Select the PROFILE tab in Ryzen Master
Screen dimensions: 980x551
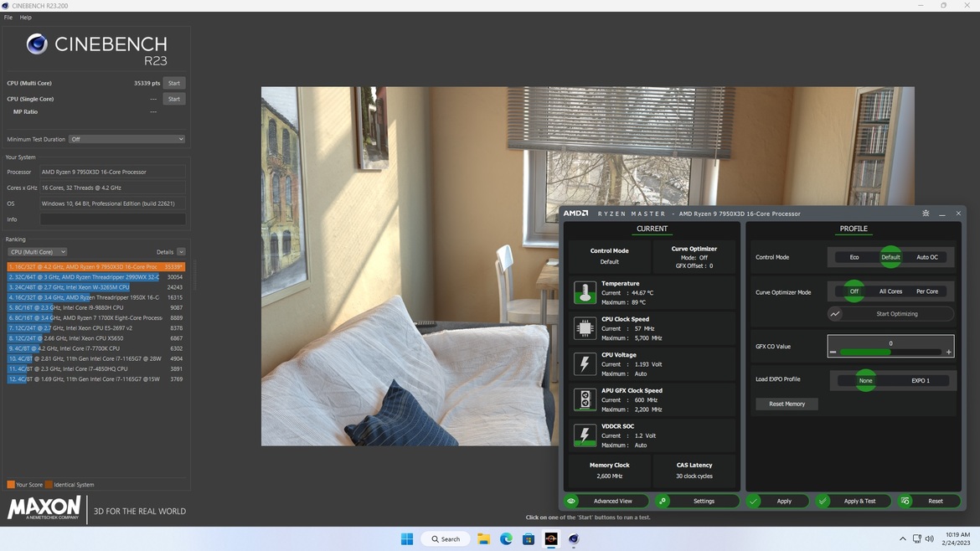point(854,229)
